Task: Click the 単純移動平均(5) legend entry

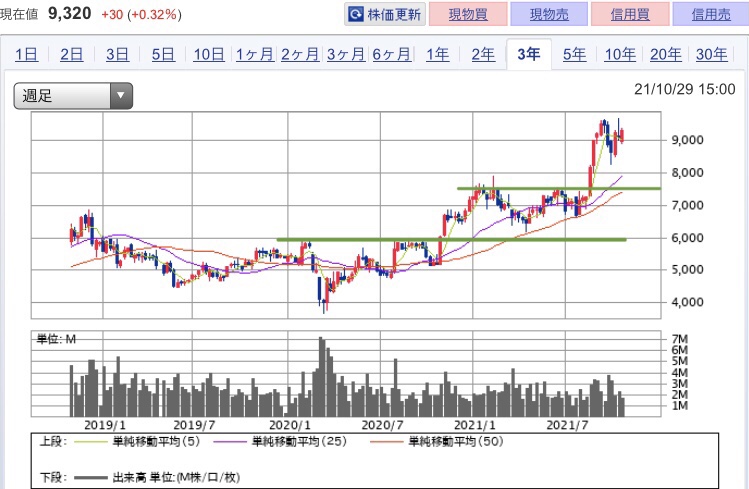Action: 156,441
